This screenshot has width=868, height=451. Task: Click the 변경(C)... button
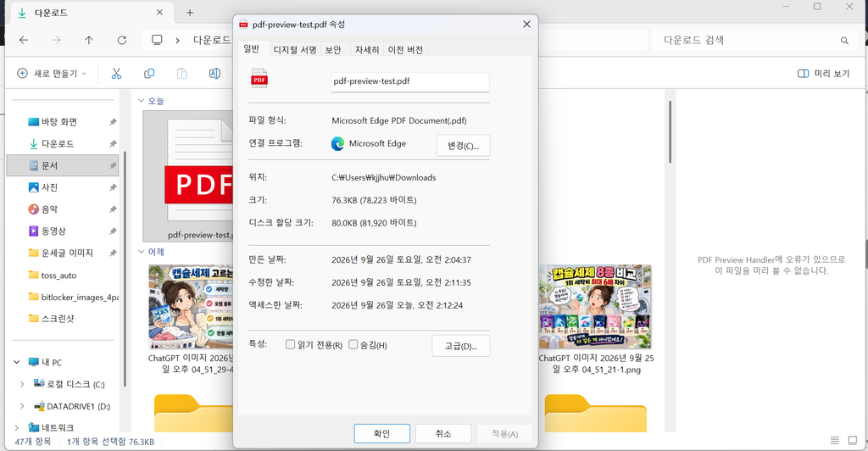click(464, 146)
